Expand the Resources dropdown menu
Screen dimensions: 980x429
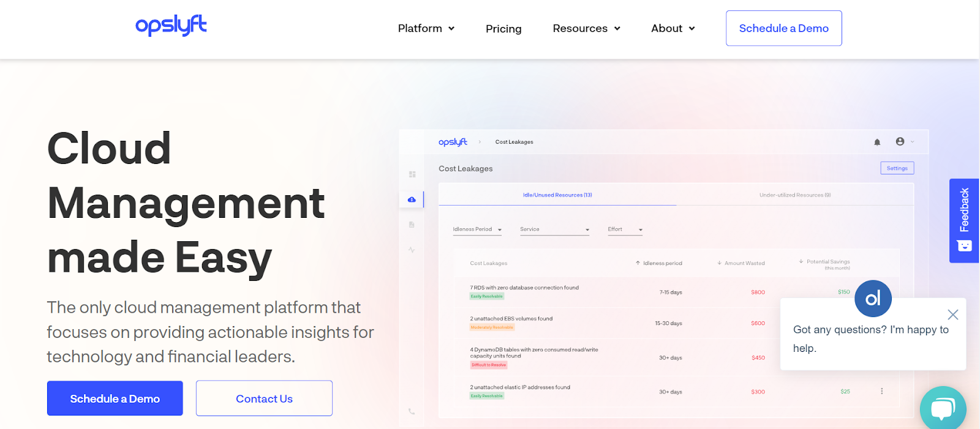587,28
